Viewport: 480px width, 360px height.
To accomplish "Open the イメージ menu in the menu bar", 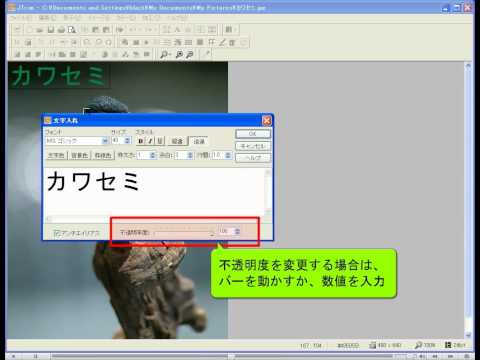I will pyautogui.click(x=99, y=18).
